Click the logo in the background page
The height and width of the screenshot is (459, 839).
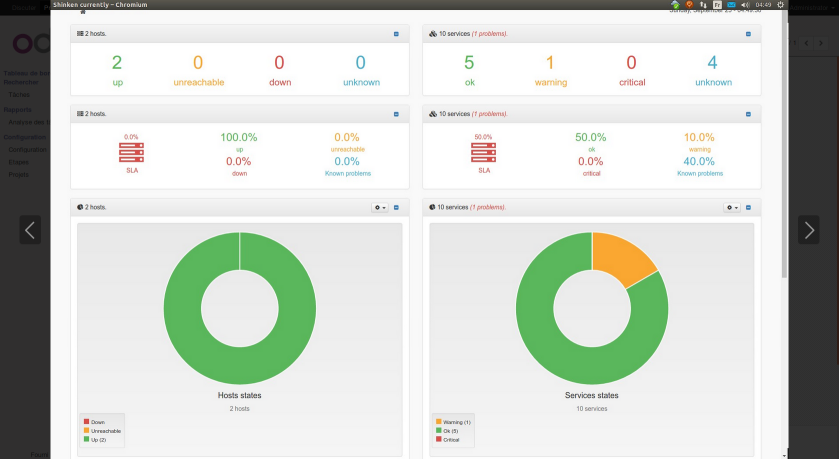[31, 44]
